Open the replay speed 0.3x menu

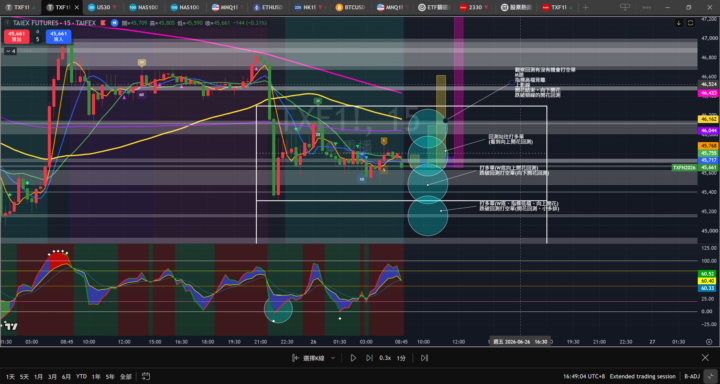(385, 358)
